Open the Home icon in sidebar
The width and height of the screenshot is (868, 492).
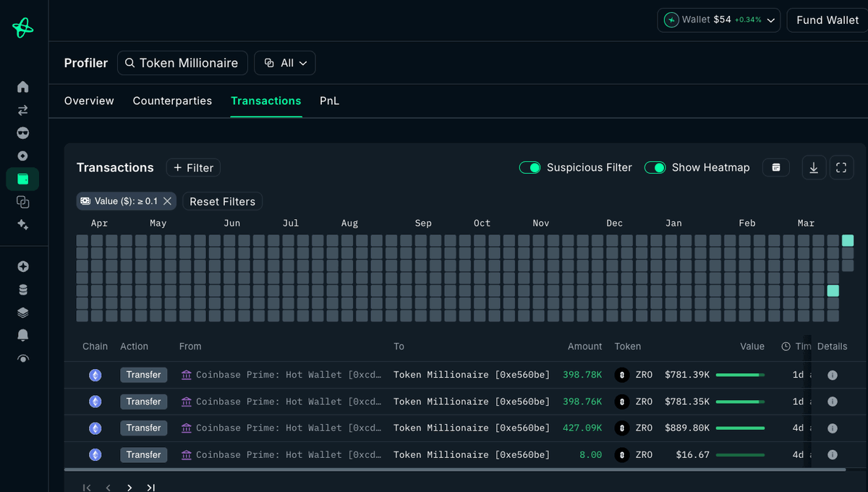coord(22,87)
